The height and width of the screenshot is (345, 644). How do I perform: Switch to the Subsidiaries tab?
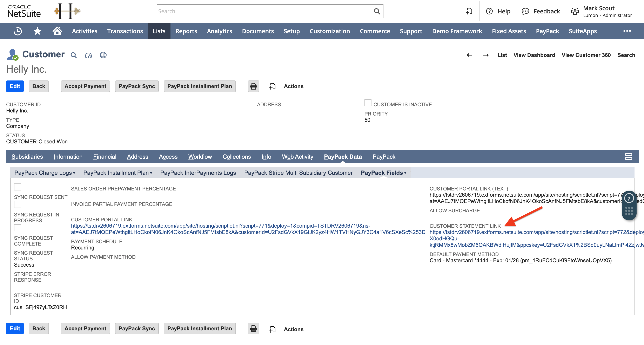(27, 157)
